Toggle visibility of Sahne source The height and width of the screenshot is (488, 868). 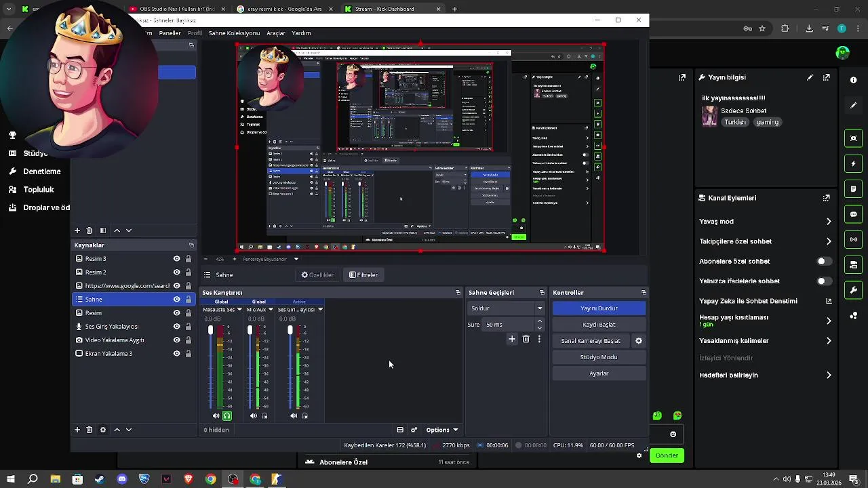tap(176, 300)
